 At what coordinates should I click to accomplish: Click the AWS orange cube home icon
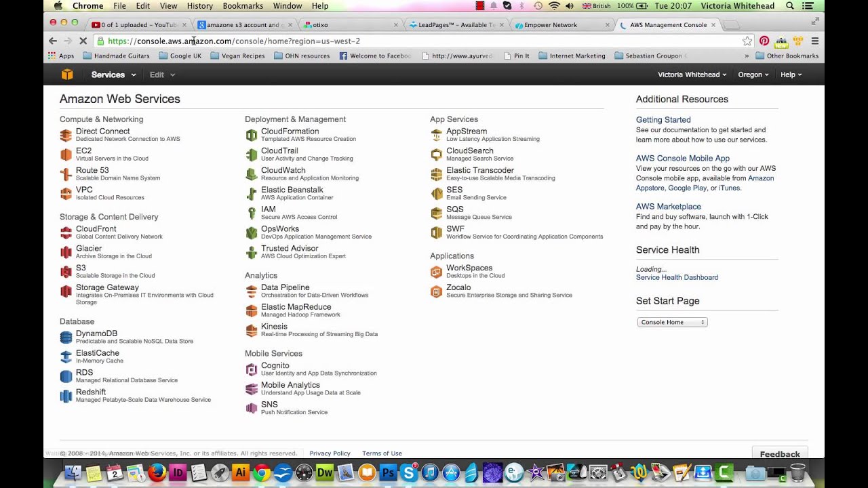66,75
